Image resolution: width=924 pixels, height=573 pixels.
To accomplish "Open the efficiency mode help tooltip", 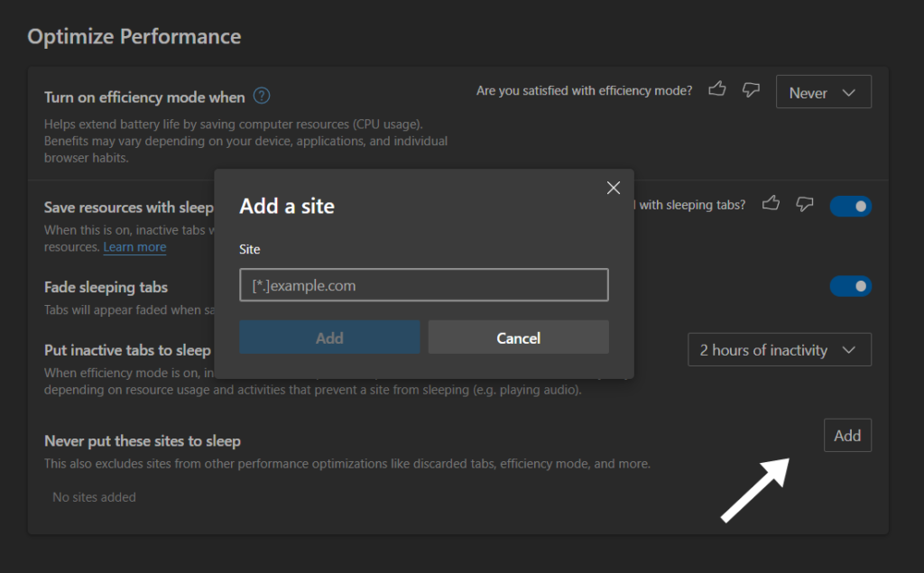I will pos(262,97).
